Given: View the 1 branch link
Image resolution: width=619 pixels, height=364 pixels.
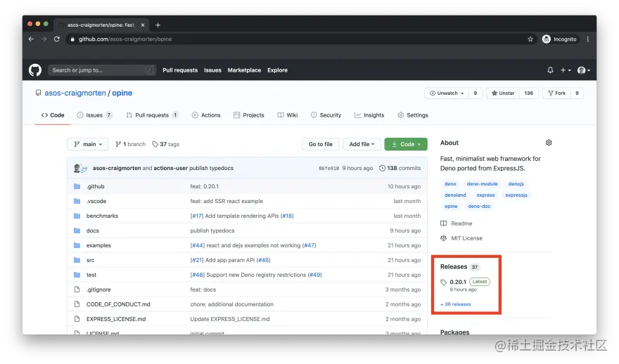Looking at the screenshot, I should click(130, 144).
